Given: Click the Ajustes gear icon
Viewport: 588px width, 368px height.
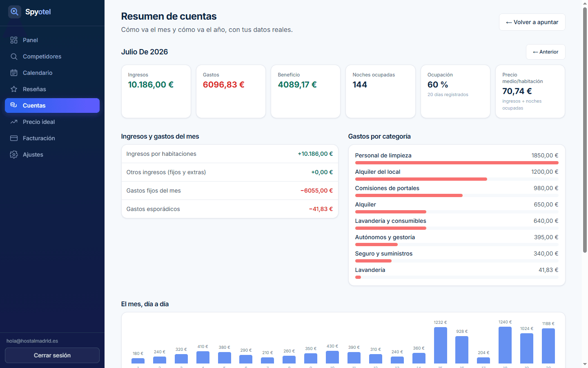Looking at the screenshot, I should click(14, 155).
